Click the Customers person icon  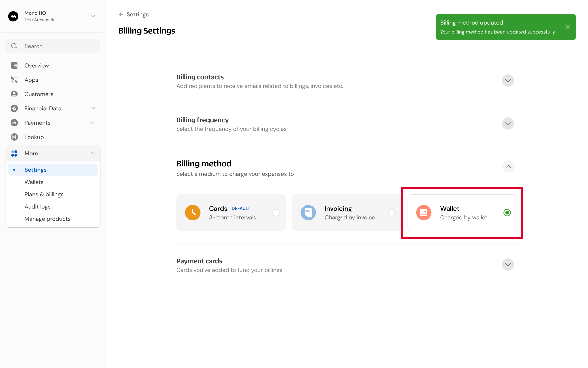14,94
